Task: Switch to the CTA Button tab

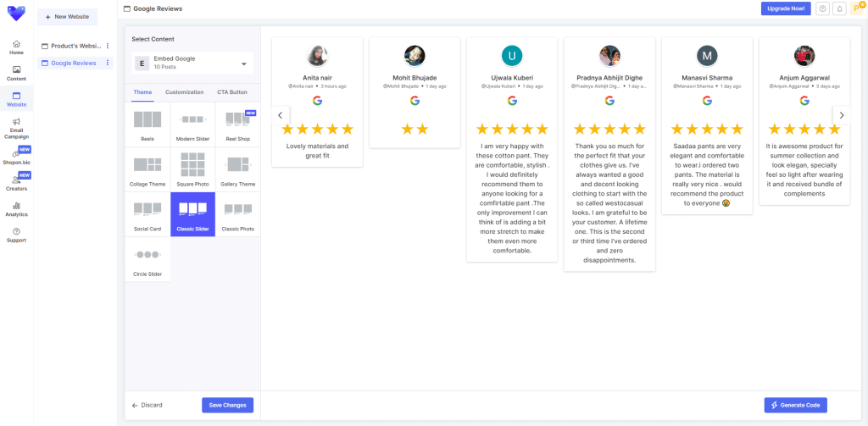Action: click(x=232, y=91)
